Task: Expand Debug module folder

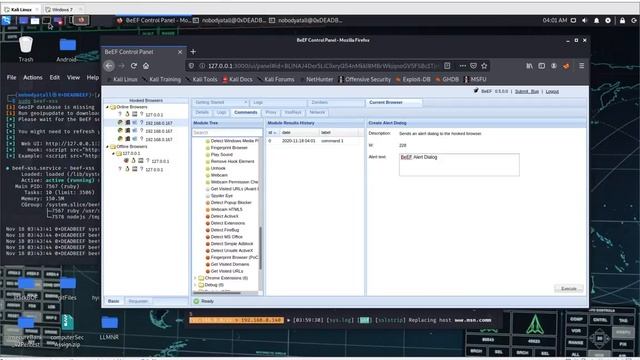Action: point(195,285)
